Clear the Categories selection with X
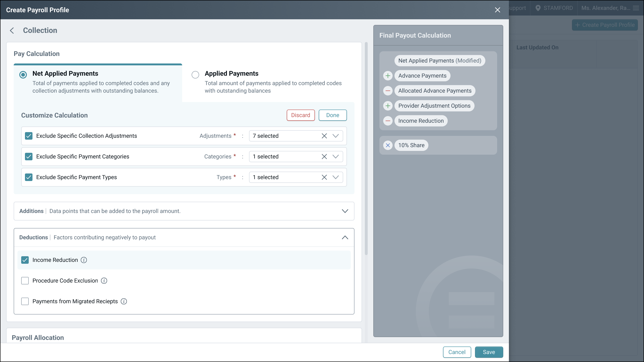This screenshot has height=362, width=644. click(324, 157)
